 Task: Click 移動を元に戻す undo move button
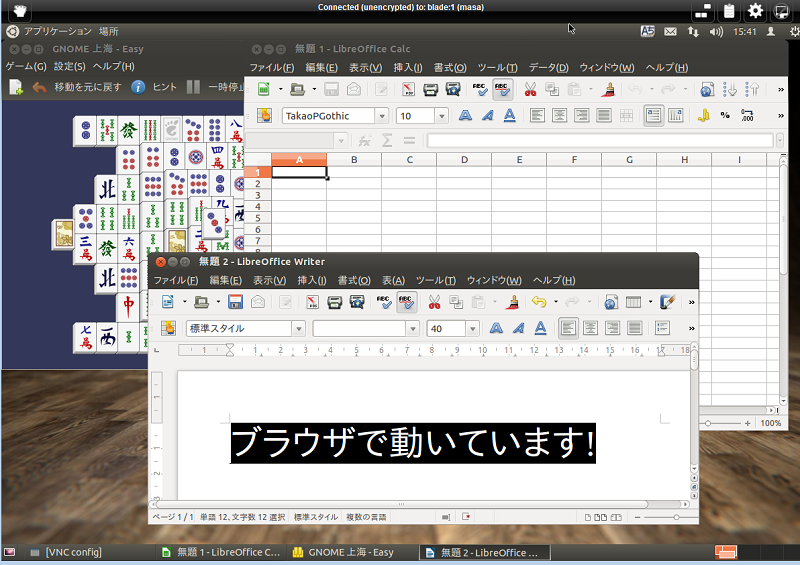[77, 87]
